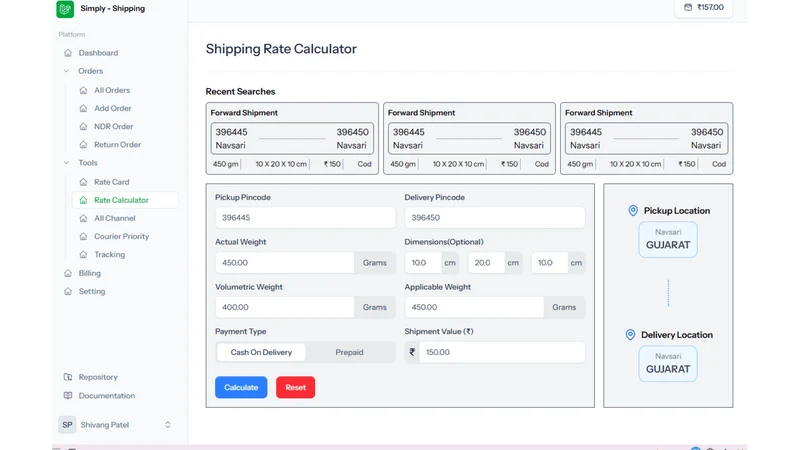
Task: Click the All Orders icon
Action: 83,90
